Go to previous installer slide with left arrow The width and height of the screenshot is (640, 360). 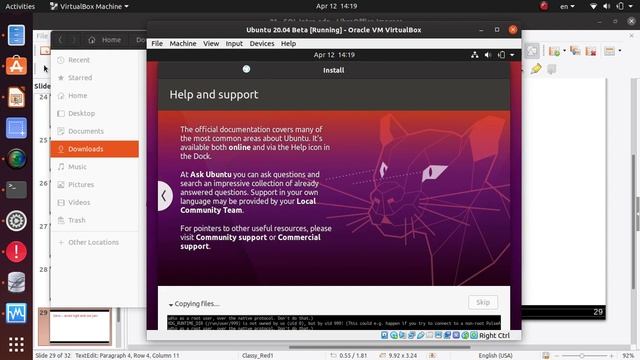(x=164, y=196)
